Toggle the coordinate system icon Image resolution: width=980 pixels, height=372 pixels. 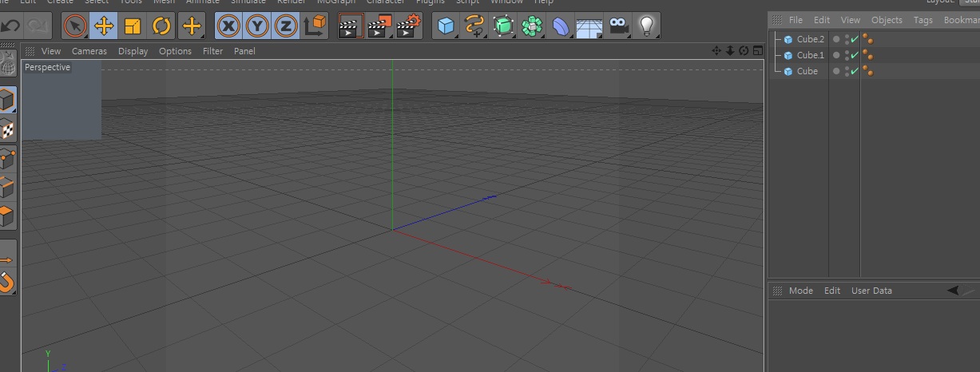point(315,26)
